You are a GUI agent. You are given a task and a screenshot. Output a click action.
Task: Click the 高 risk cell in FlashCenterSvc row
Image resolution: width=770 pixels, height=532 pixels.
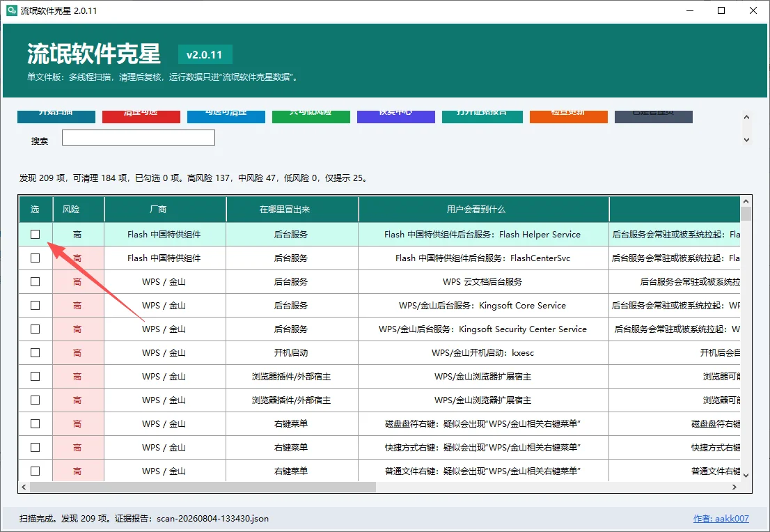pos(78,258)
